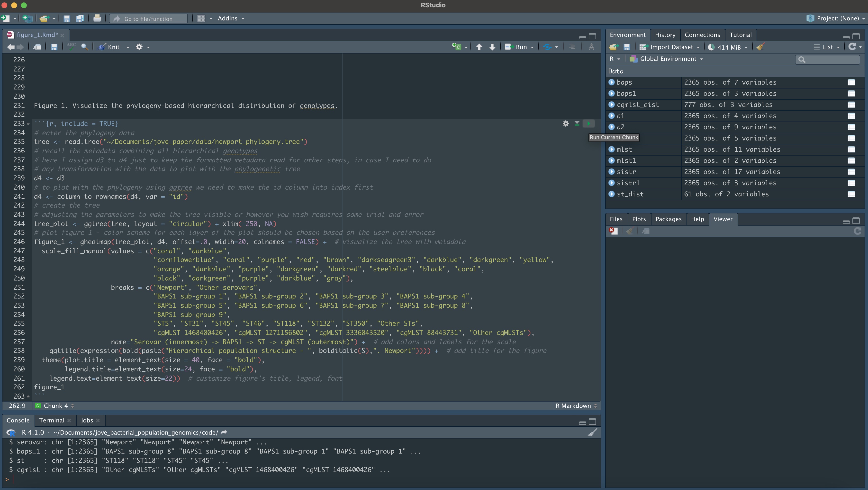Clear the console with the broom icon
Image resolution: width=868 pixels, height=490 pixels.
592,432
